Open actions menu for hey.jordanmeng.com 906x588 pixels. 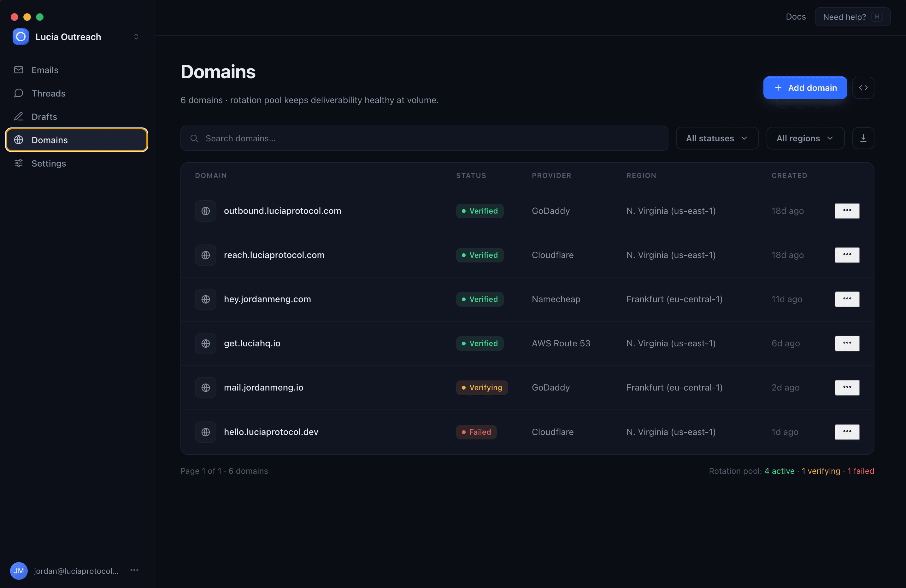coord(847,299)
